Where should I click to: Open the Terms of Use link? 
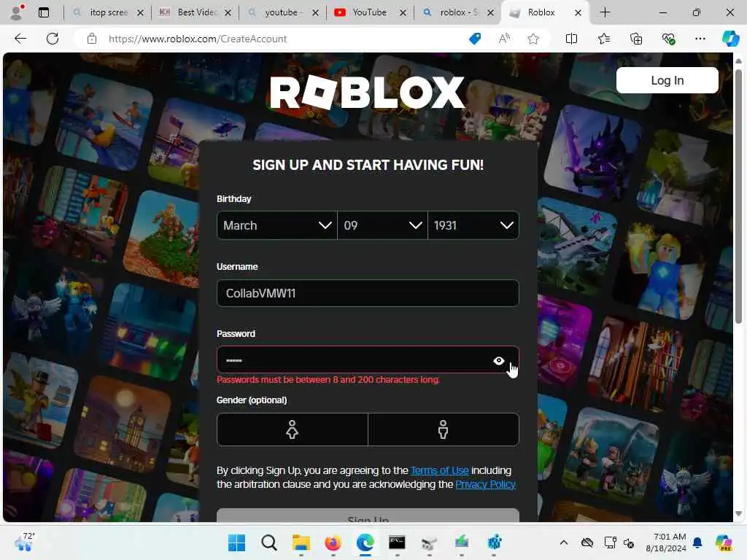[439, 470]
